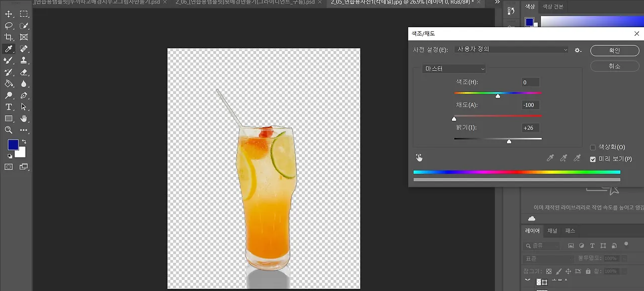The image size is (644, 291).
Task: Expand the 마스터 channel dropdown
Action: 454,69
